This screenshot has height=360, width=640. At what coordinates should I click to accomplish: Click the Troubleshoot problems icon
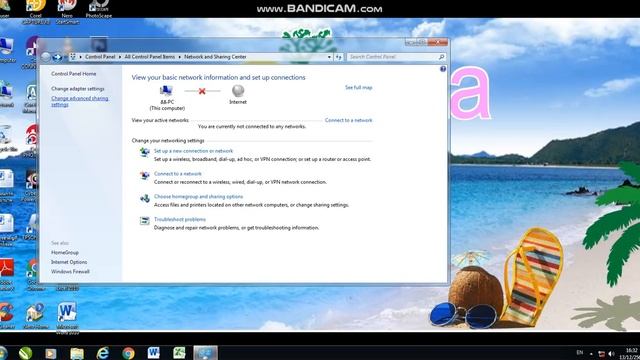click(x=144, y=221)
